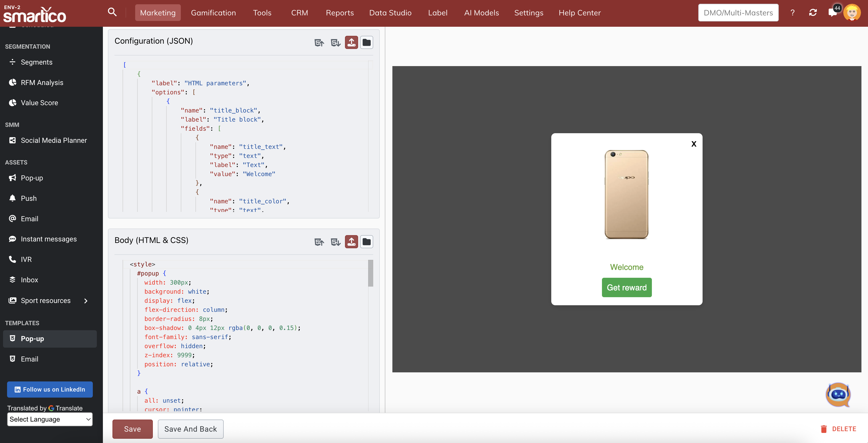Open the Data Studio menu
The height and width of the screenshot is (443, 868).
(x=390, y=13)
